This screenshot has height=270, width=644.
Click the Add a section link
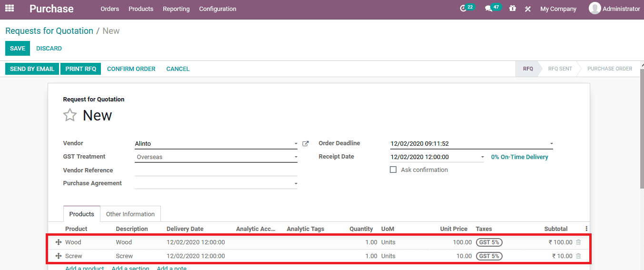(130, 268)
